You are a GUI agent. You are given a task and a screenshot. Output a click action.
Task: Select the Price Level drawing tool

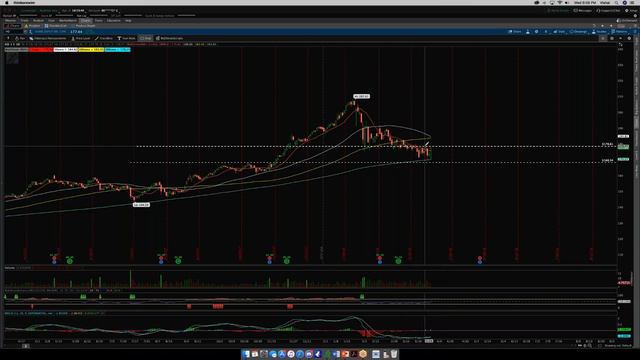coord(81,38)
